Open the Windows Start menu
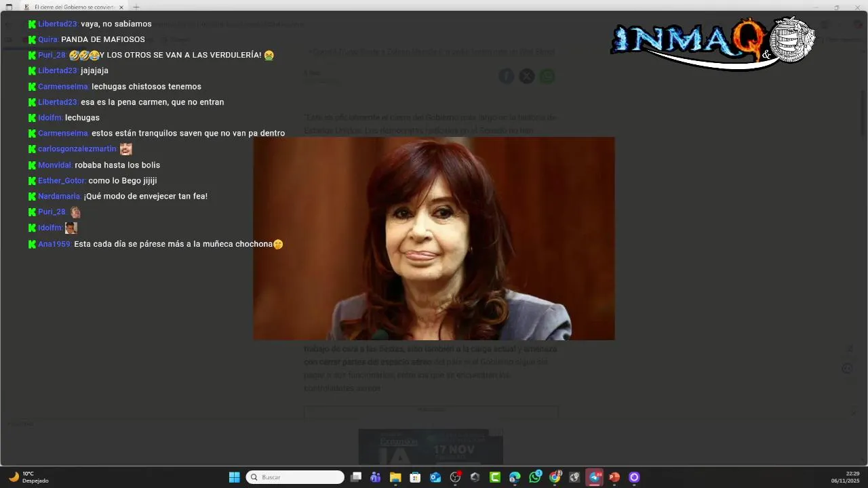The height and width of the screenshot is (488, 868). pos(234,477)
